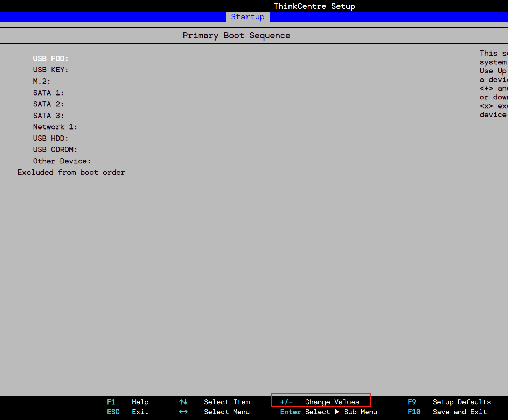
Task: Select USB CDROM boot entry
Action: coord(55,149)
